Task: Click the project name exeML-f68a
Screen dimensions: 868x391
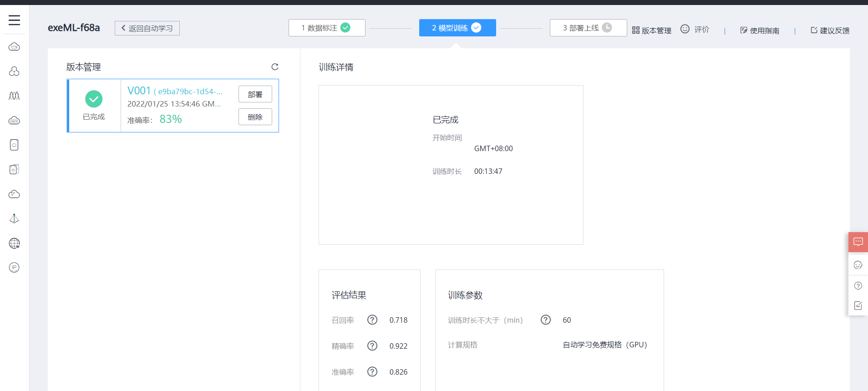Action: click(x=74, y=28)
